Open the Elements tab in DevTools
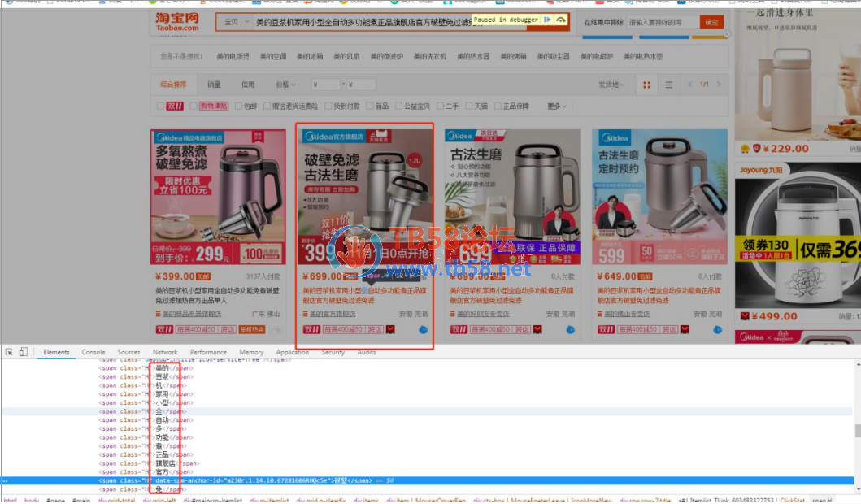This screenshot has width=861, height=504. click(57, 352)
